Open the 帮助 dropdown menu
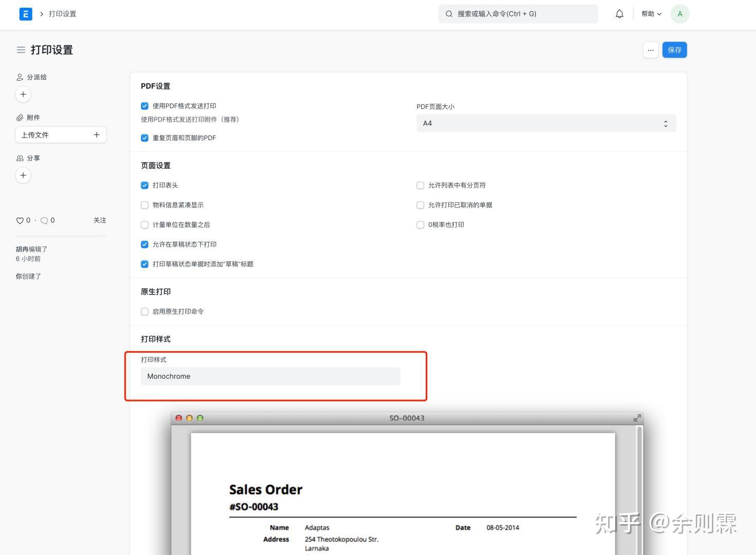This screenshot has width=756, height=555. [x=650, y=14]
